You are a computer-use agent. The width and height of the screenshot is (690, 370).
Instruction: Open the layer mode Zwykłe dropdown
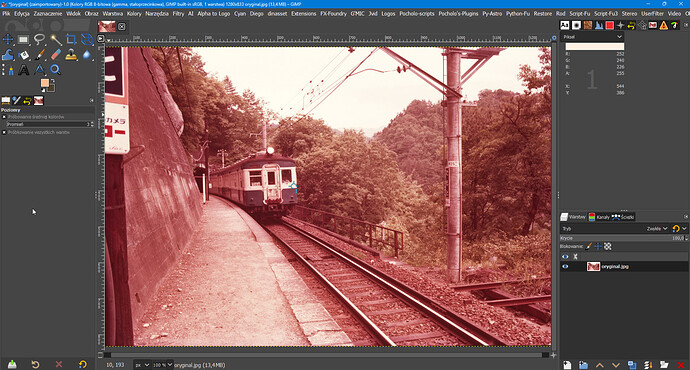point(657,229)
